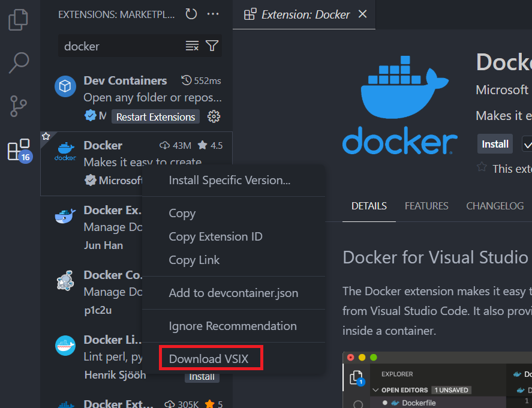Click the recommended star badge on Docker

(x=46, y=136)
